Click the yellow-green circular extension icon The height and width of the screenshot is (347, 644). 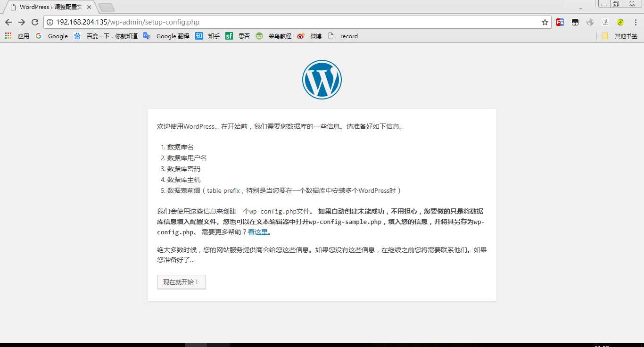pos(620,22)
